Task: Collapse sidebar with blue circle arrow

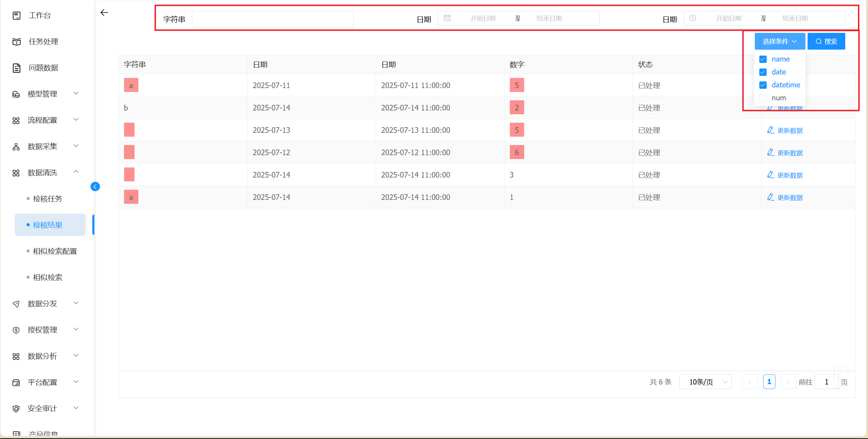Action: (95, 187)
